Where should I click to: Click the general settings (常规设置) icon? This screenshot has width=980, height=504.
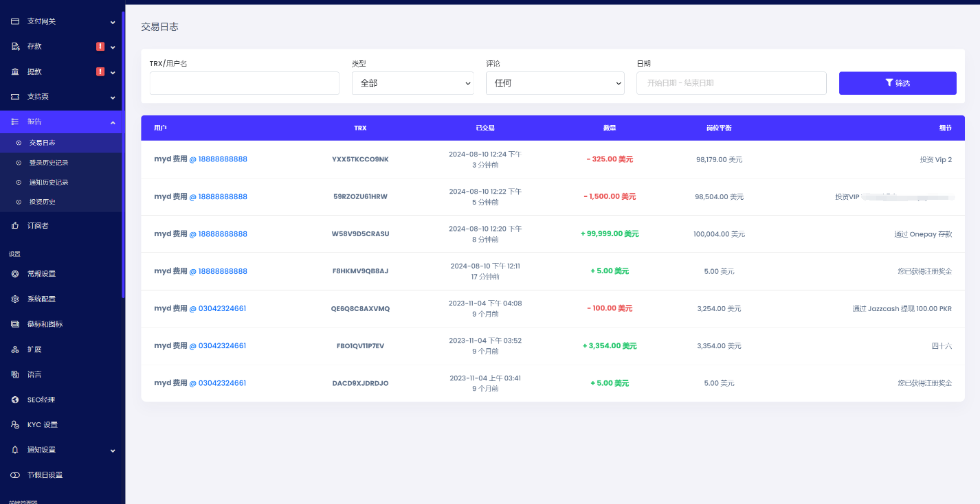point(15,274)
